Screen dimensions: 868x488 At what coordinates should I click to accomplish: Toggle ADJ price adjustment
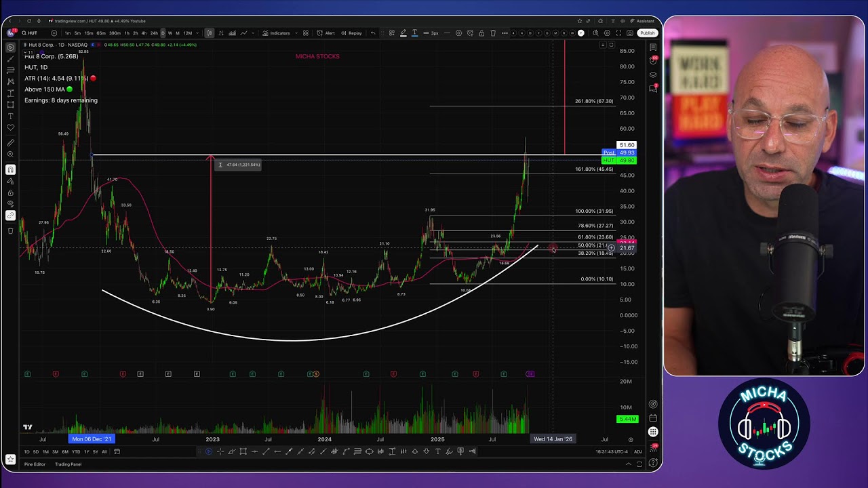point(638,452)
